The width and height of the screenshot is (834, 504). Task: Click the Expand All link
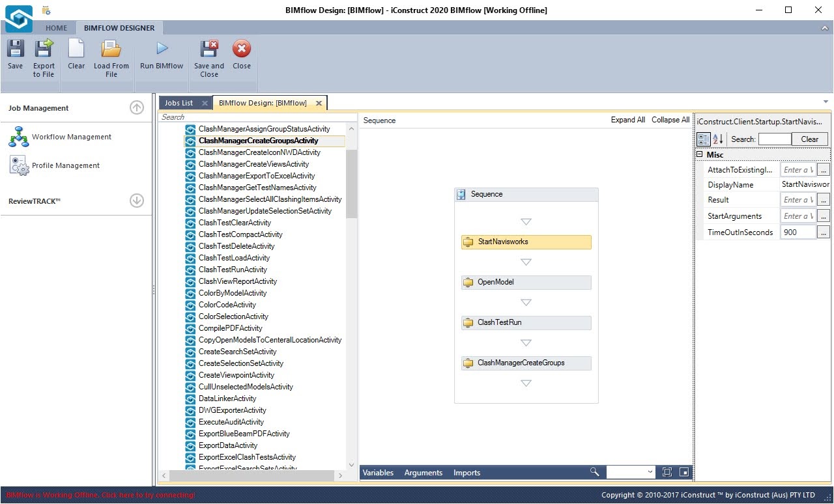point(627,120)
